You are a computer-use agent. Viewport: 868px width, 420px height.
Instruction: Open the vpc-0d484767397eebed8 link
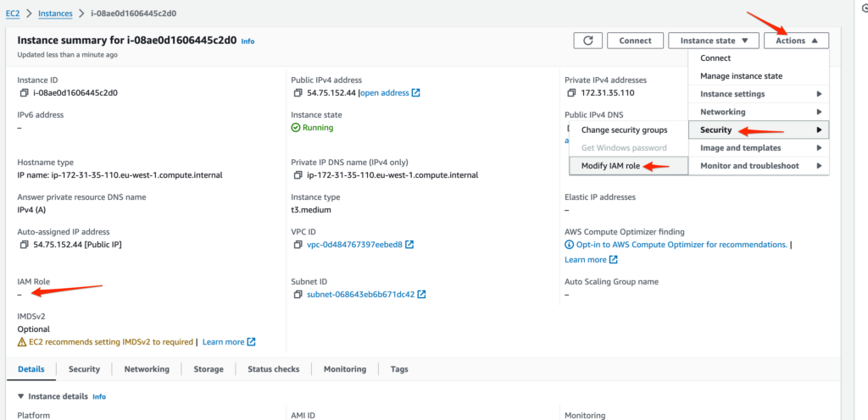click(355, 244)
